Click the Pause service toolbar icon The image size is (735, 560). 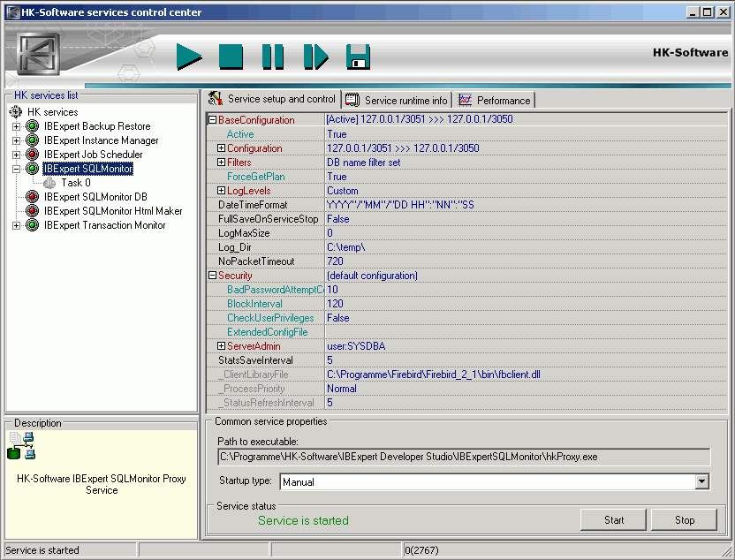coord(273,57)
